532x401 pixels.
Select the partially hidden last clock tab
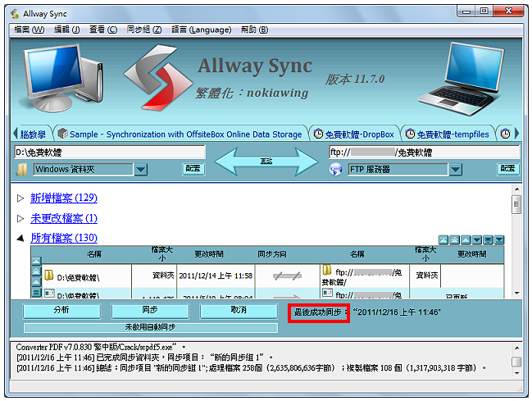point(505,134)
